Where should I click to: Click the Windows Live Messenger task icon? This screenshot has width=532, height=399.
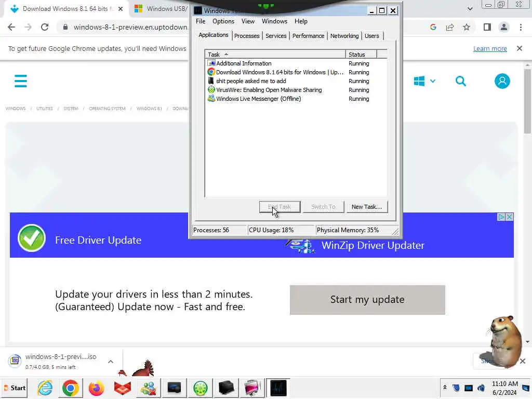tap(211, 98)
